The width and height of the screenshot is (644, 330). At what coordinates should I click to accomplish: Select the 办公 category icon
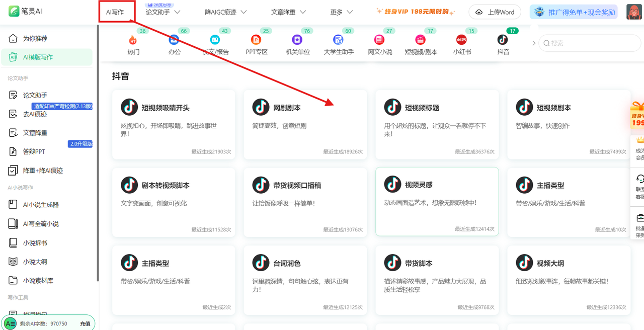(174, 40)
